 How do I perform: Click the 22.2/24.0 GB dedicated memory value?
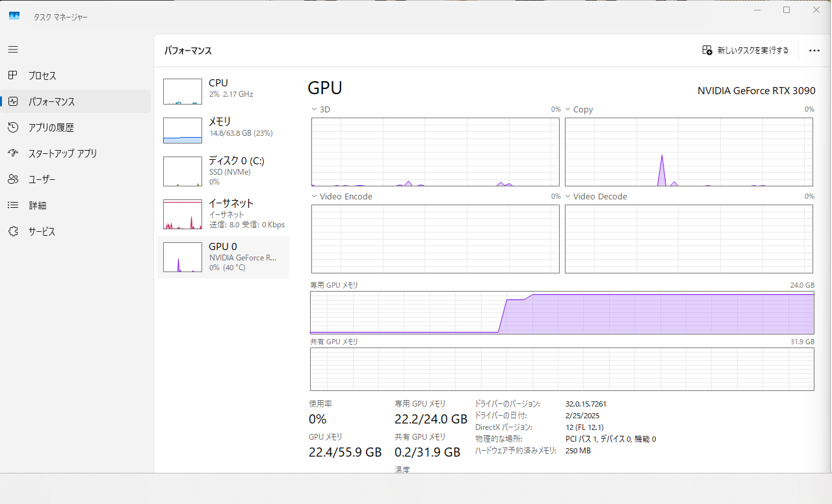pos(431,419)
